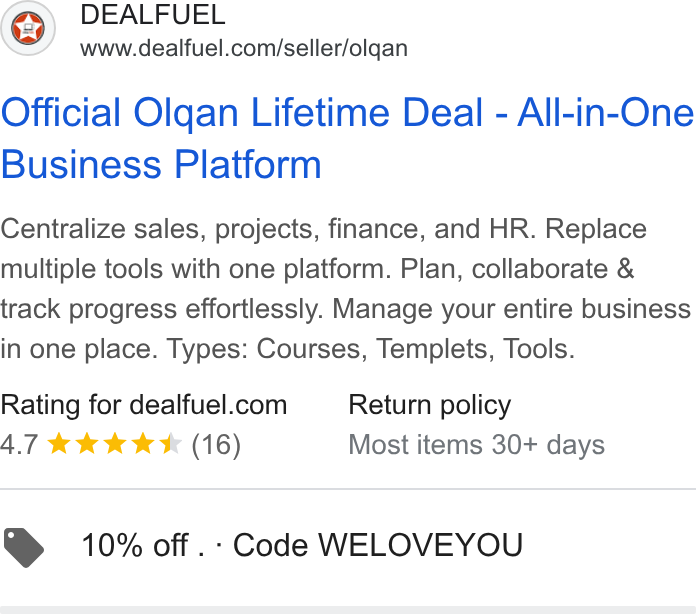Open the (16) reviews count
The height and width of the screenshot is (614, 696).
click(x=216, y=445)
